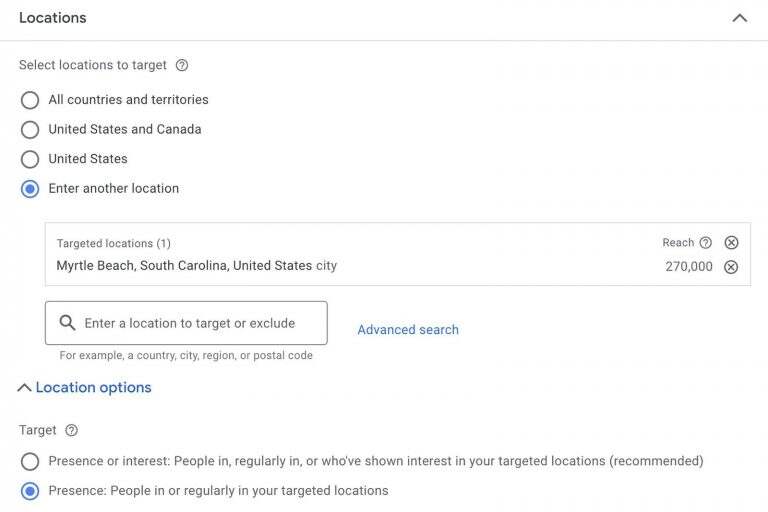Open help icon beside Select locations to target

coord(182,65)
